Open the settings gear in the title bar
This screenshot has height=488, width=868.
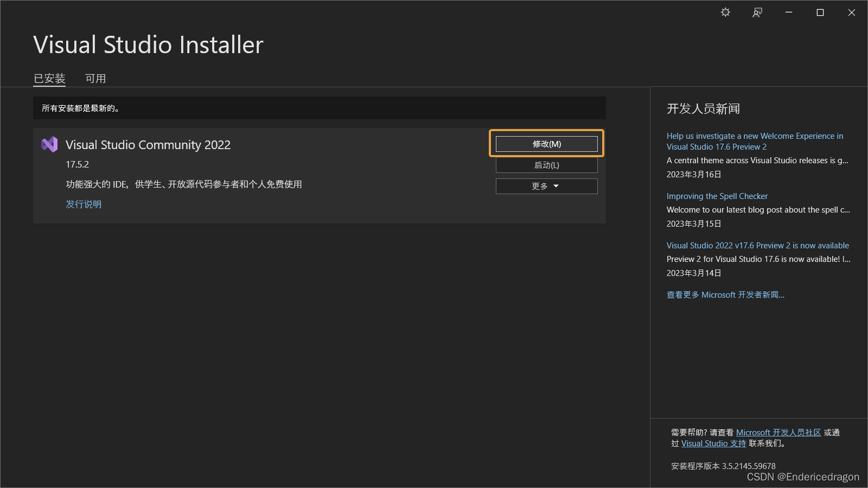tap(725, 12)
